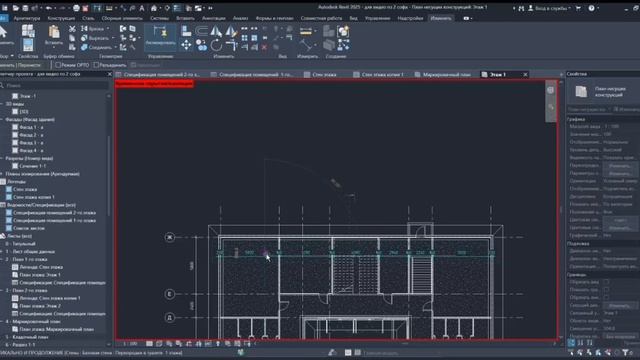Click the Aligned Dimension icon in Measure panel
640x360 pixels.
click(x=305, y=45)
